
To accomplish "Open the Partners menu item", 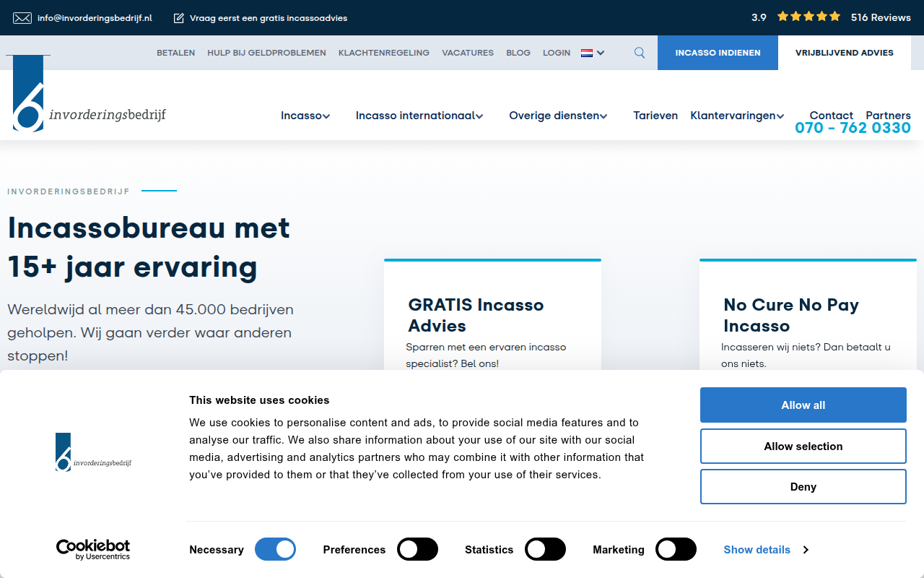I will (888, 116).
